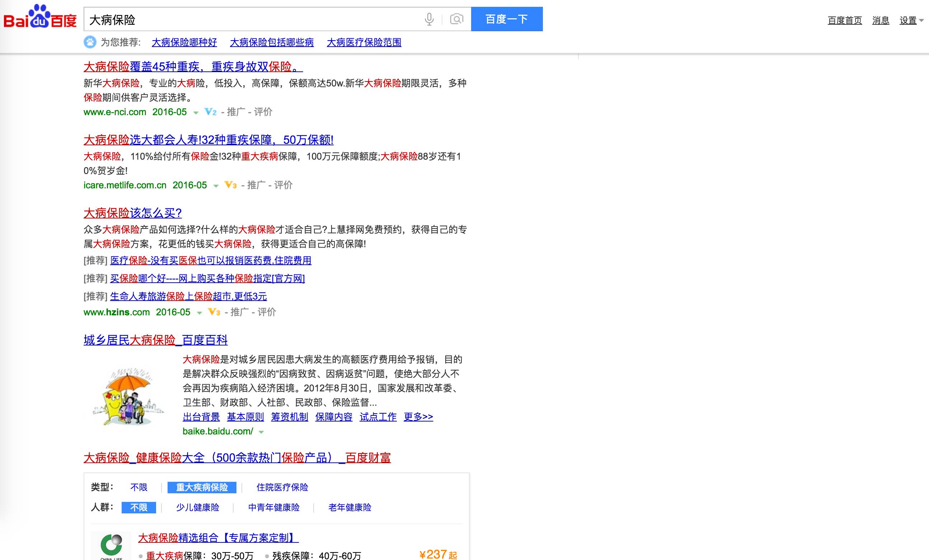This screenshot has height=560, width=929.
Task: Expand arrow next to icare.metlife.com.cn 2016-05
Action: tap(216, 186)
